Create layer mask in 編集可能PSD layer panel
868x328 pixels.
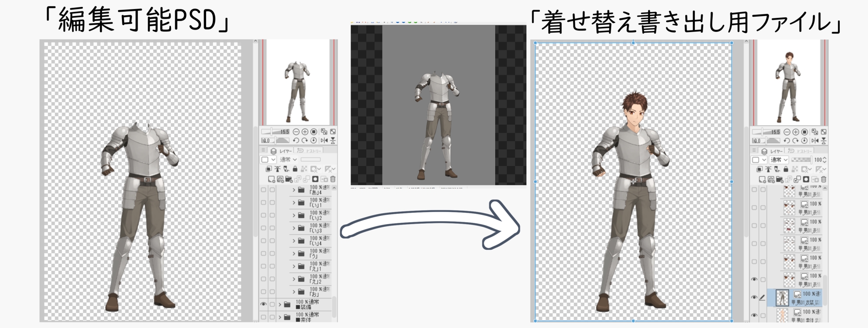[x=316, y=179]
